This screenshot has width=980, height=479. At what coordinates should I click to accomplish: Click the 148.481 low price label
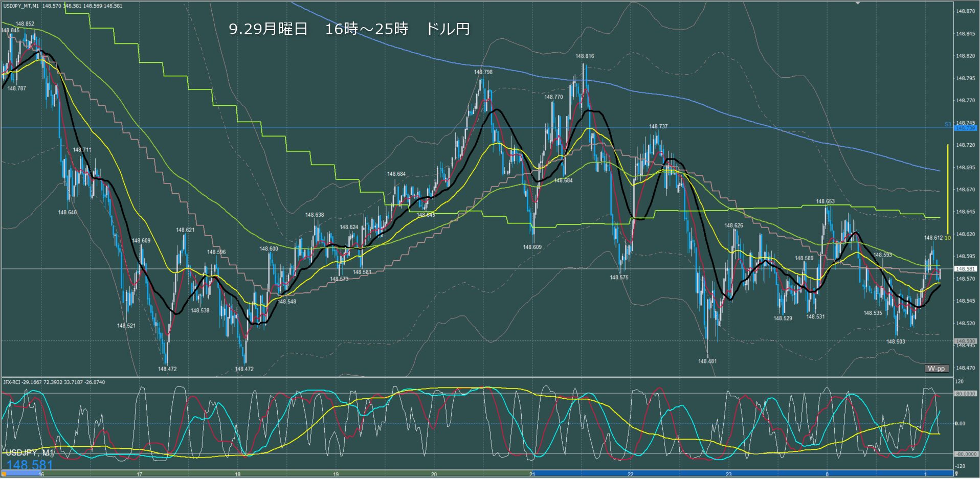(707, 361)
